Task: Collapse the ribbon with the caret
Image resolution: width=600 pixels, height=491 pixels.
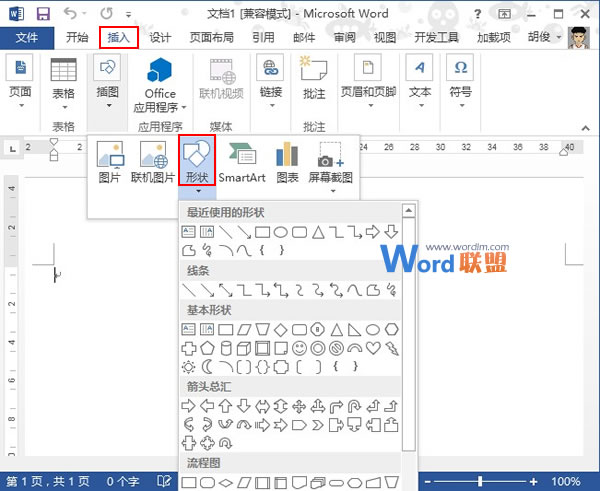Action: click(585, 128)
